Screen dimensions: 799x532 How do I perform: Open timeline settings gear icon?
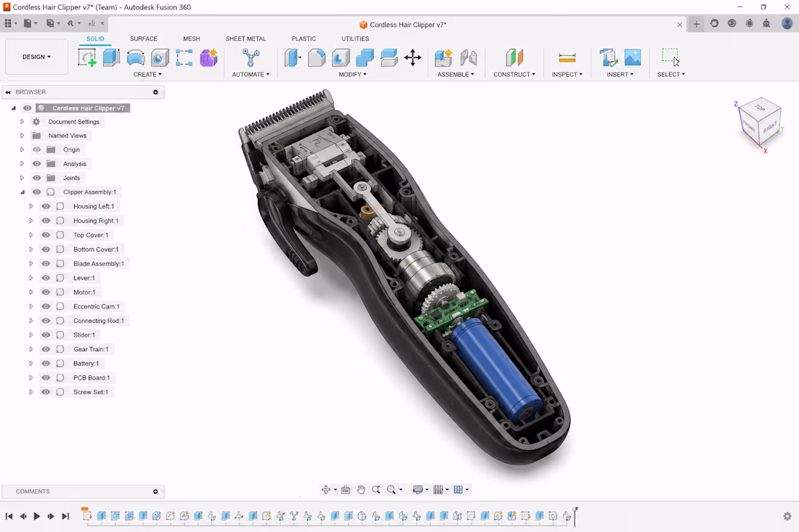[x=787, y=516]
